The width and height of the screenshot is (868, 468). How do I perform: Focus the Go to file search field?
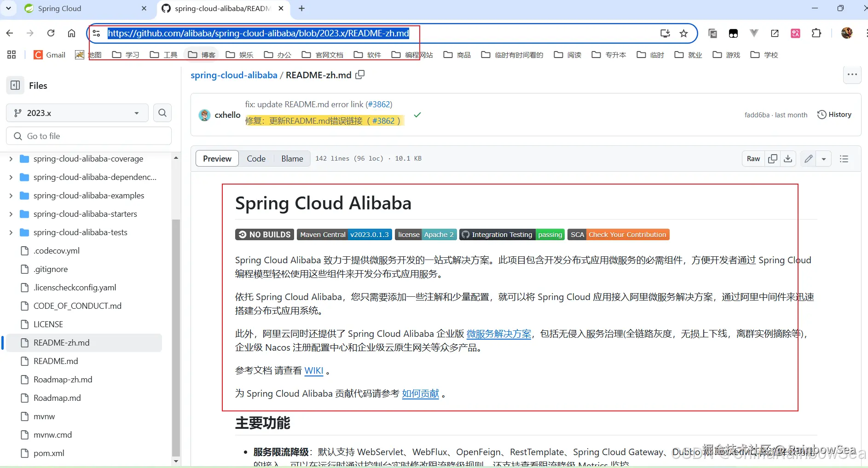click(89, 136)
